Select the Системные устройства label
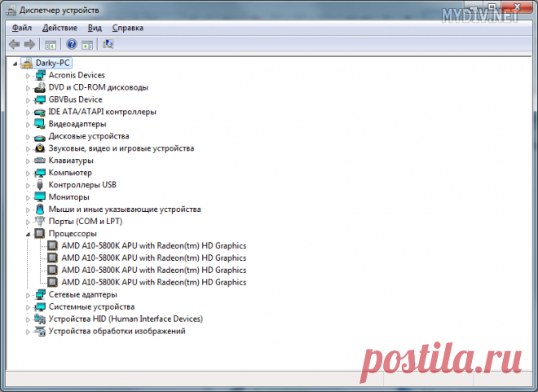538x392 pixels. coord(91,307)
